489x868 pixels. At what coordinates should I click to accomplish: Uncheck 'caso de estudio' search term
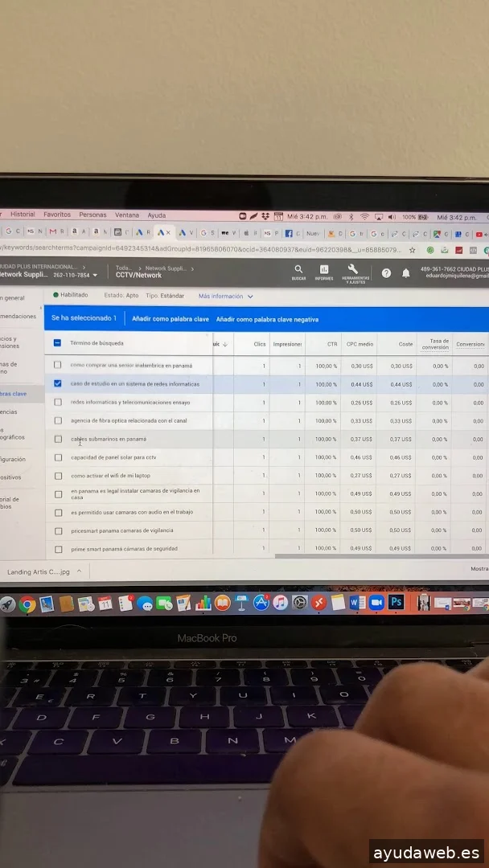coord(57,384)
